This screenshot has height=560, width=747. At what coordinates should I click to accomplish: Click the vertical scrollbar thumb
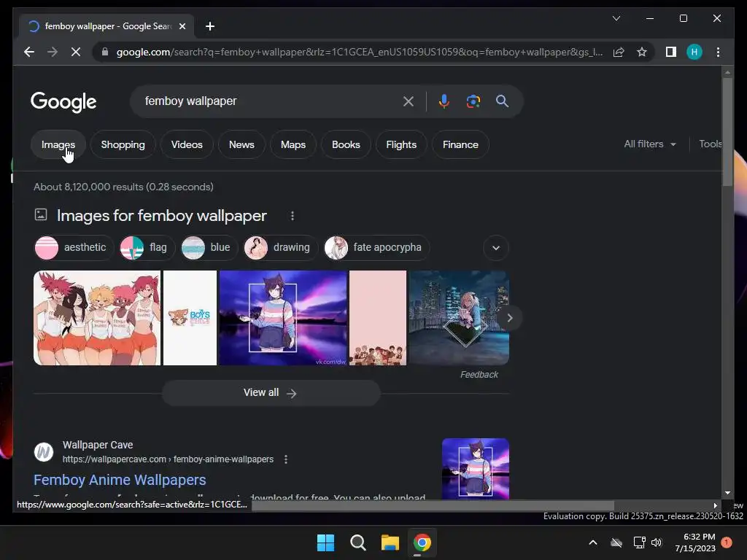[x=727, y=132]
